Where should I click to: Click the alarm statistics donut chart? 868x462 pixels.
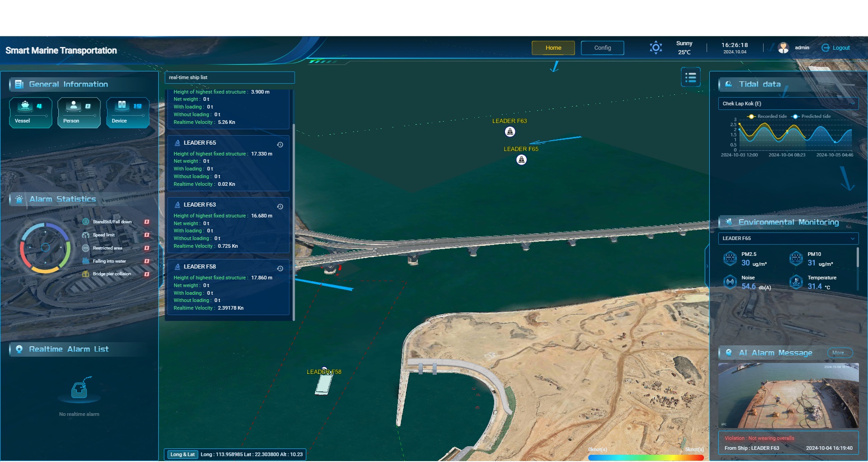45,248
